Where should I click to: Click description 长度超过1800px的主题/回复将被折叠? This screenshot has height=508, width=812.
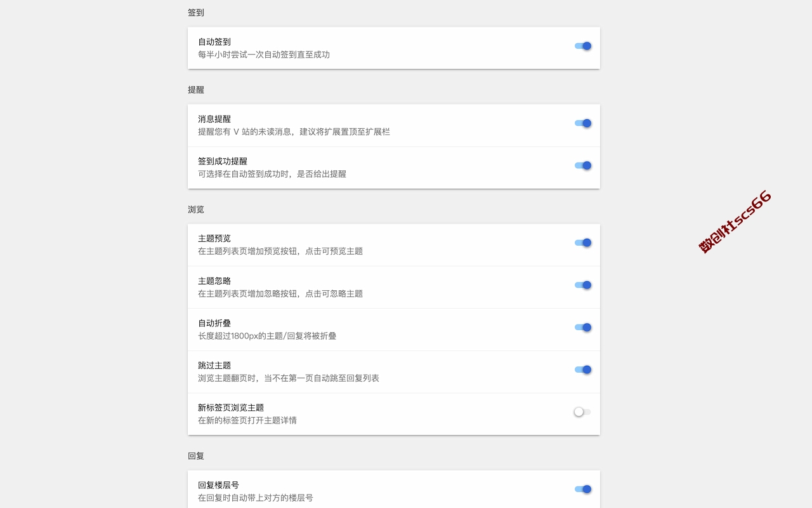coord(267,336)
